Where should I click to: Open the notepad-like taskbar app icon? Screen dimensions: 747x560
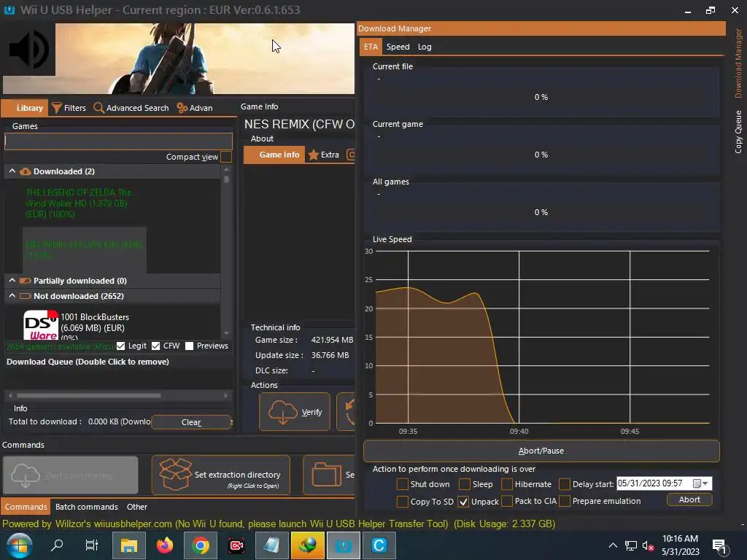(272, 545)
